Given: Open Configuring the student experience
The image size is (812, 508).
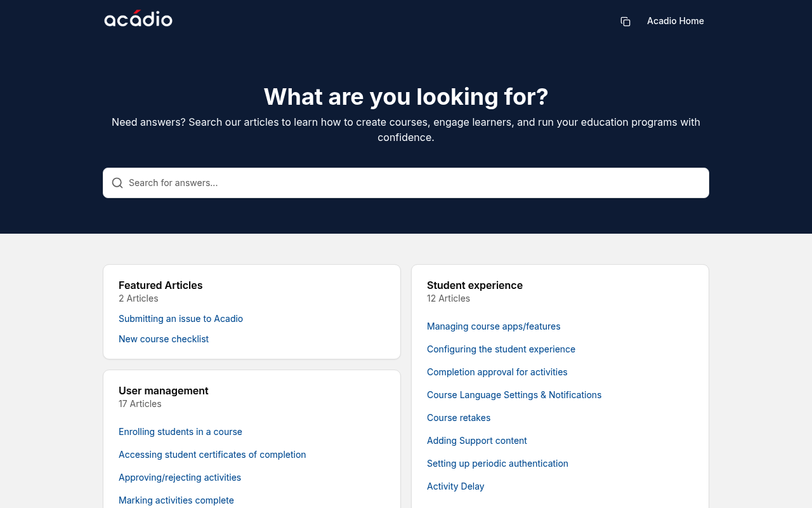Looking at the screenshot, I should click(x=501, y=349).
